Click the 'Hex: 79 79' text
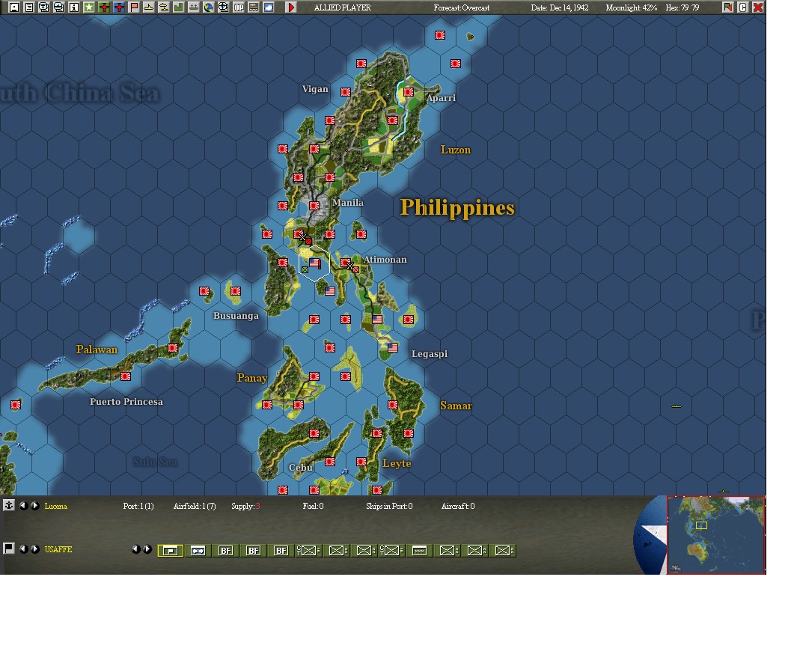This screenshot has height=672, width=794. click(682, 7)
